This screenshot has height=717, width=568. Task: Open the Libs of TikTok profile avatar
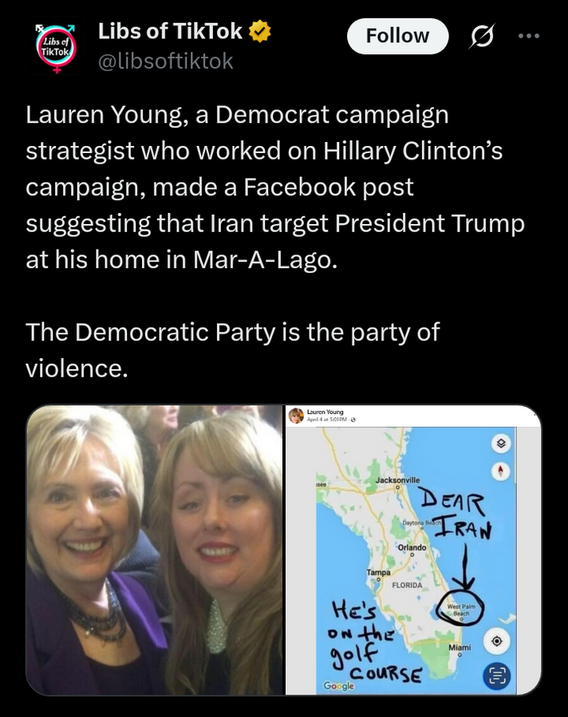56,48
